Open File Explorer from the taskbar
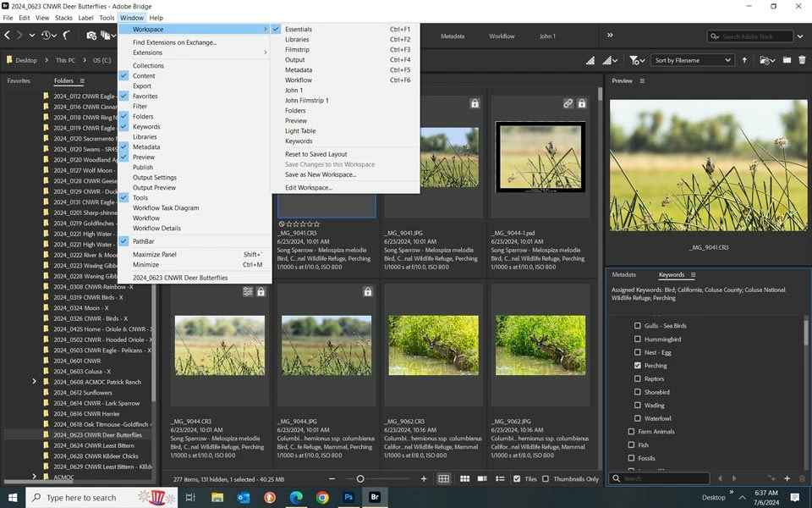The image size is (812, 508). [x=217, y=497]
